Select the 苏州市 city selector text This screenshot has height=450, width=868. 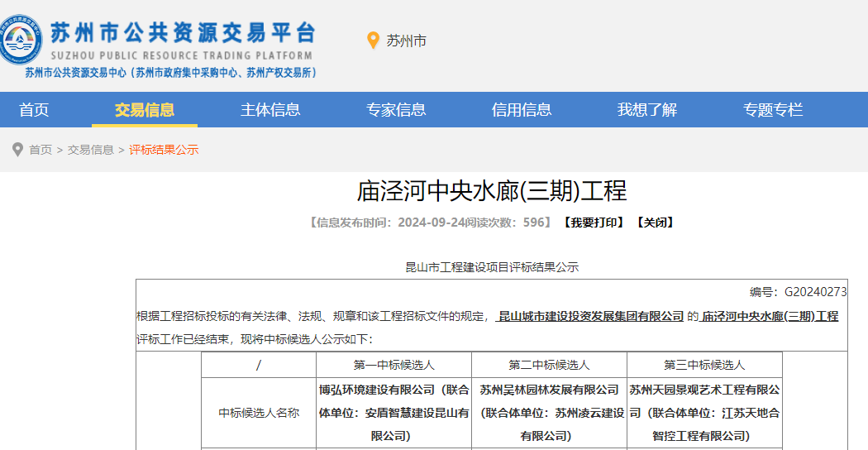pyautogui.click(x=406, y=41)
